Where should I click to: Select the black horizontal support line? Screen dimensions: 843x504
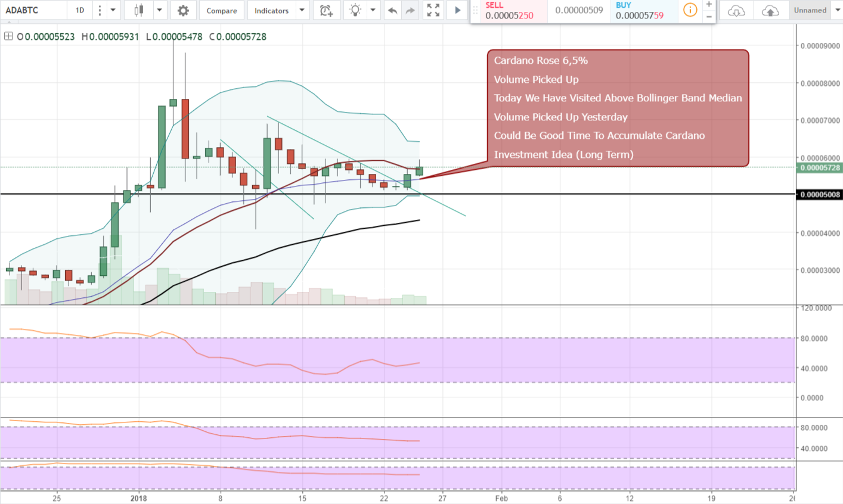(x=398, y=194)
